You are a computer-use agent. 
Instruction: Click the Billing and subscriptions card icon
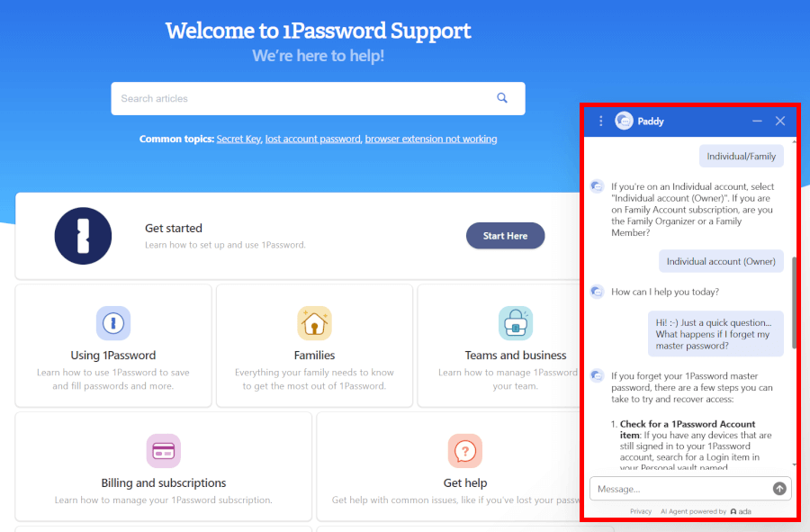(x=164, y=451)
